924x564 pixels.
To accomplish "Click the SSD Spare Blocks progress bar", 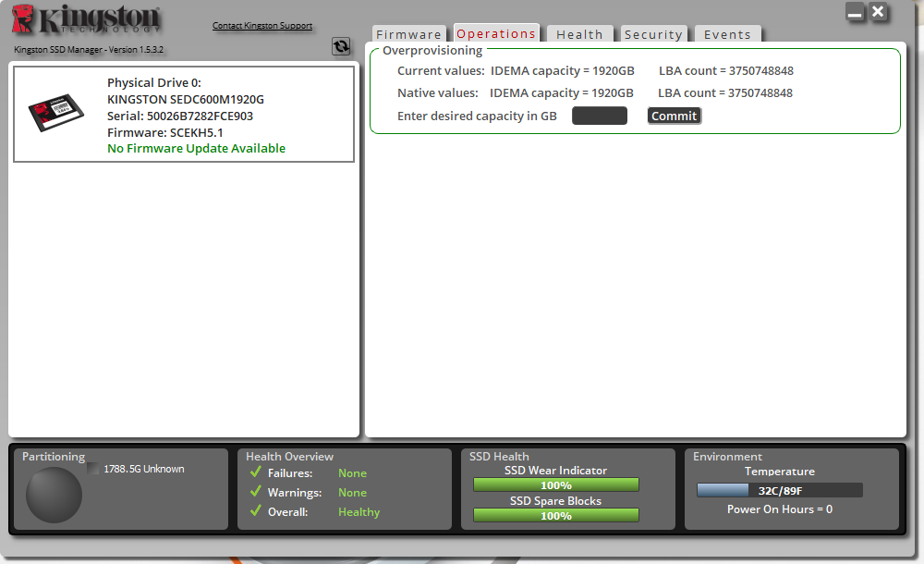I will point(555,516).
